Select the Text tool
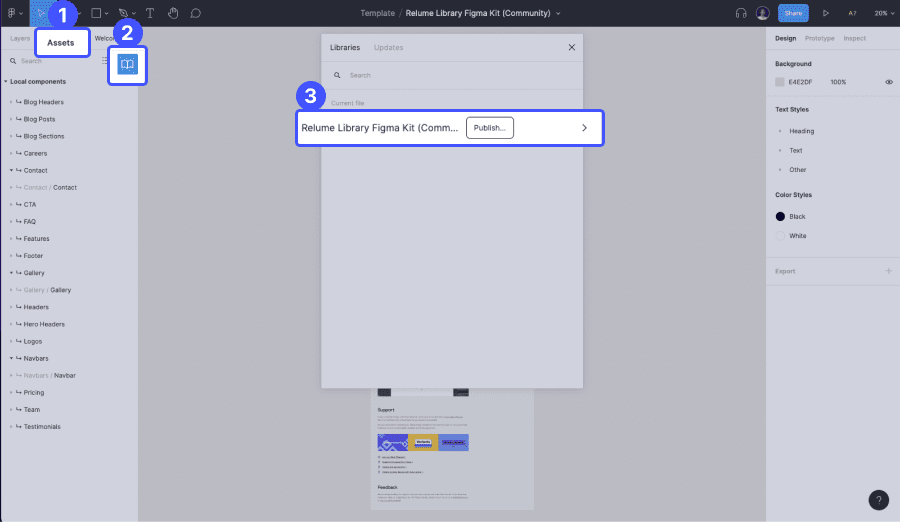The image size is (900, 522). click(150, 13)
